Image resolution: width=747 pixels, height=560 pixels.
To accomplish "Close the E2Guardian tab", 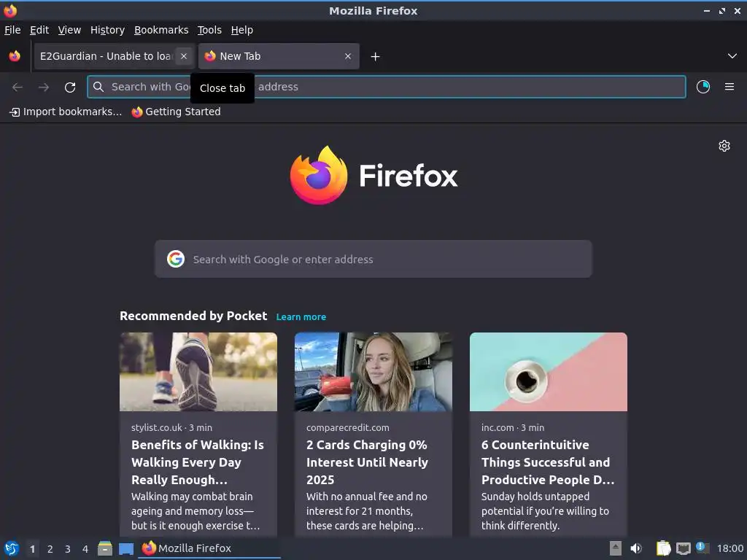I will (183, 56).
